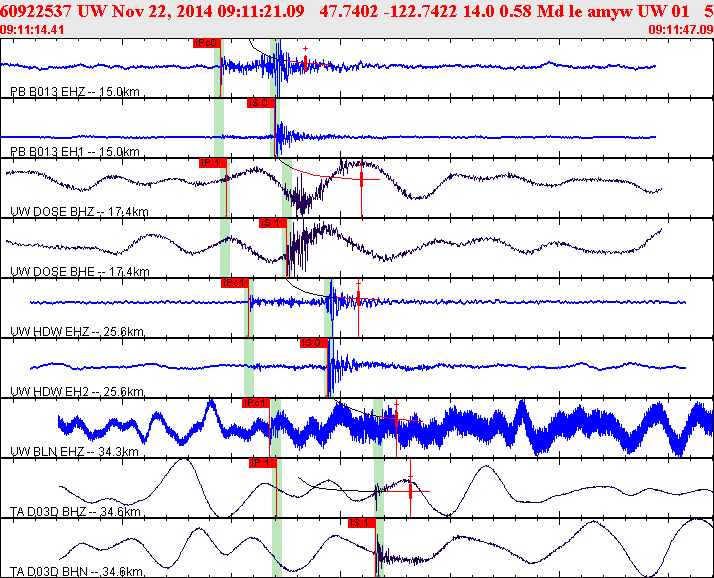Screen dimensions: 714x578
Task: Select the iS 0 pick flag on HDW EH2
Action: [x=314, y=343]
